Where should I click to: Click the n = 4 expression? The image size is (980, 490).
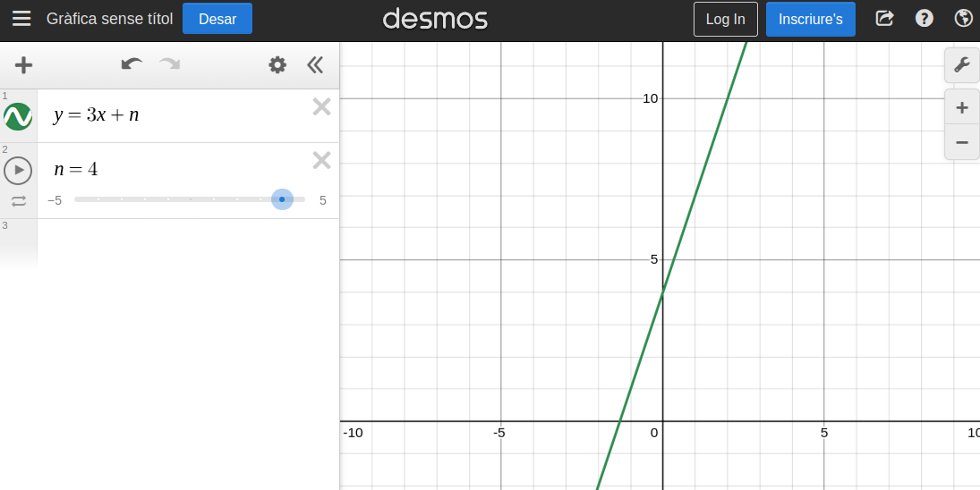coord(75,169)
